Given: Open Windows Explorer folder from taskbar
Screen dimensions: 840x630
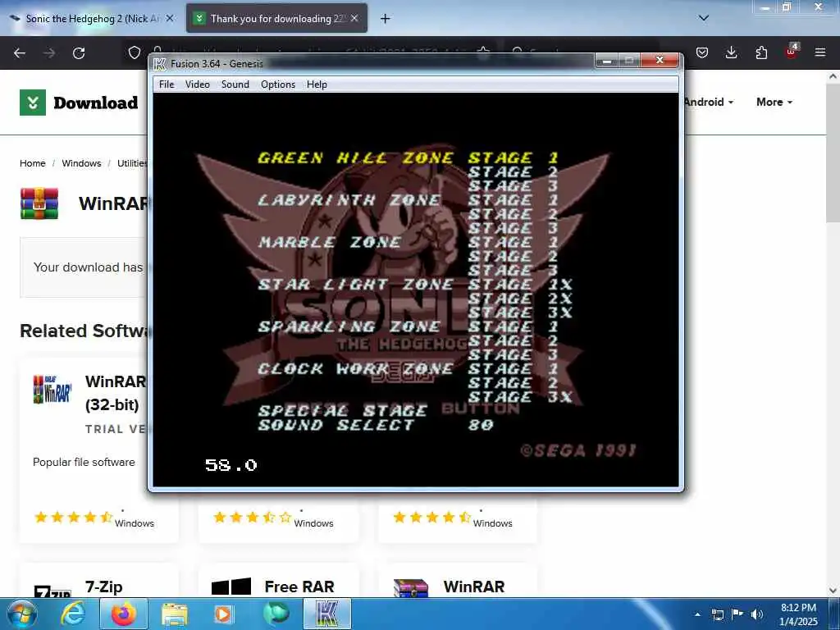Looking at the screenshot, I should (x=175, y=614).
